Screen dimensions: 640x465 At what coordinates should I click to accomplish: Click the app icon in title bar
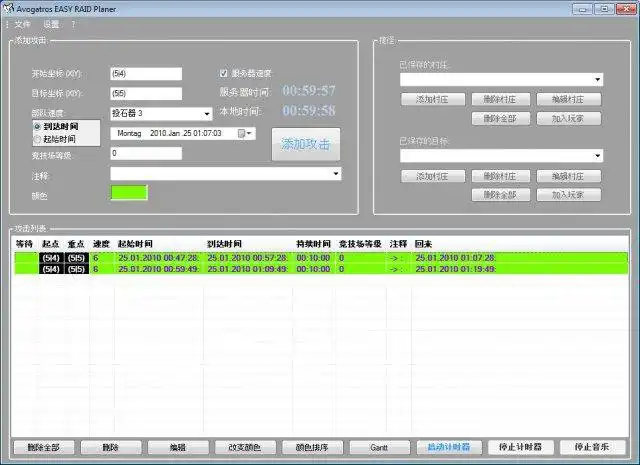tap(8, 8)
